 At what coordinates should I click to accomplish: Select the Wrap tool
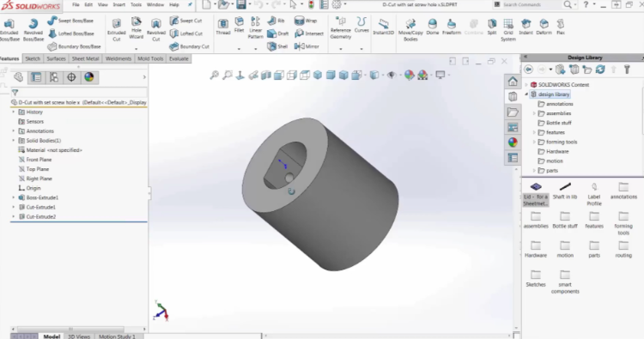click(306, 21)
